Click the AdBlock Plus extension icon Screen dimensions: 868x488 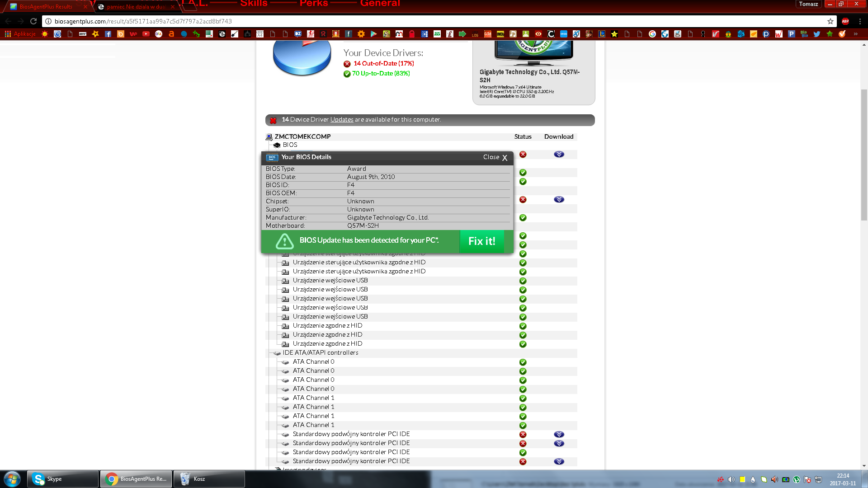(x=845, y=21)
